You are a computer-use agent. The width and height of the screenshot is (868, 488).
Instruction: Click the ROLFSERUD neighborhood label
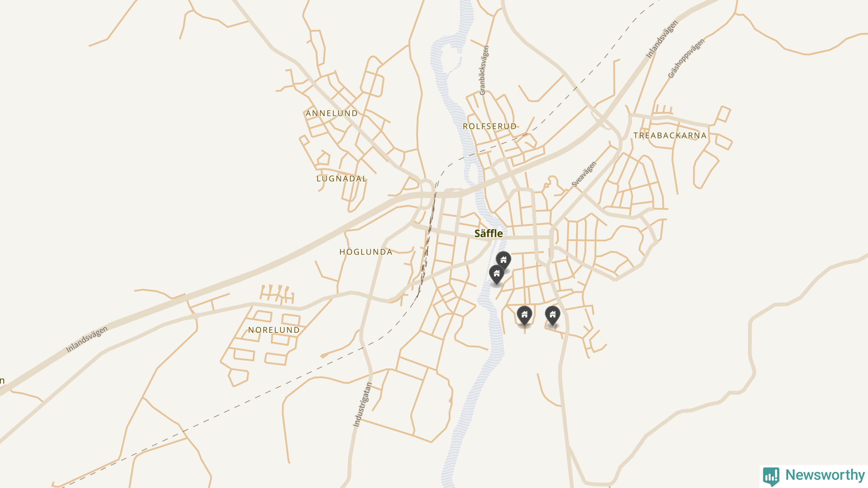(490, 126)
